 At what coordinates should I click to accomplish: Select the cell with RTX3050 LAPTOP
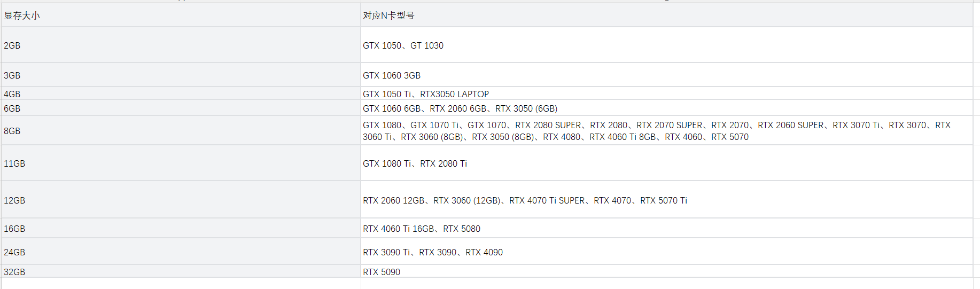click(x=667, y=93)
